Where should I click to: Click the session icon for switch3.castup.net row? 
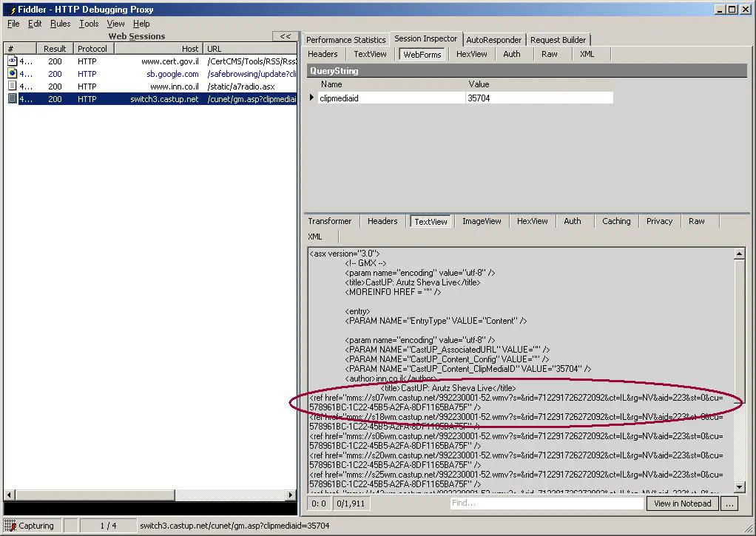pos(13,99)
